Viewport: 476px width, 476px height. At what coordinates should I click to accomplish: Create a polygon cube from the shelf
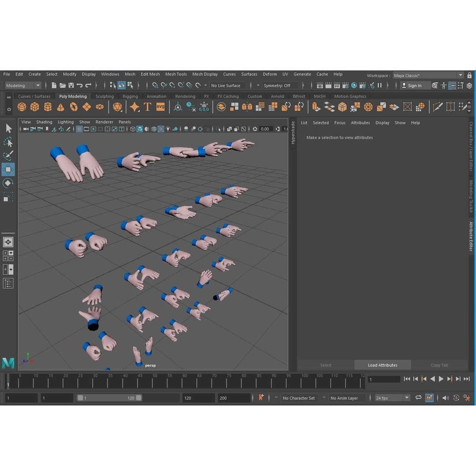(34, 107)
